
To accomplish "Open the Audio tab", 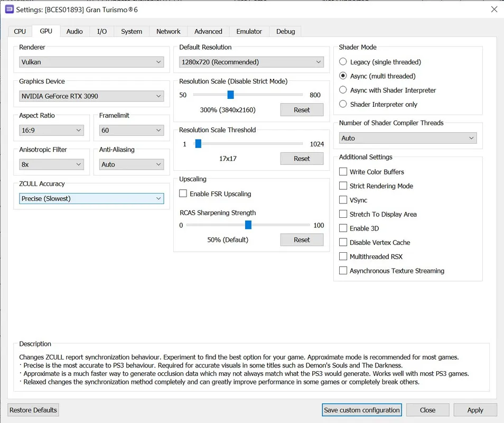I will pyautogui.click(x=74, y=31).
